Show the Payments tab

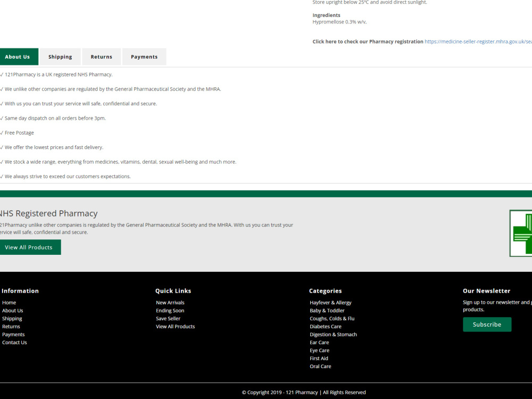(x=144, y=57)
